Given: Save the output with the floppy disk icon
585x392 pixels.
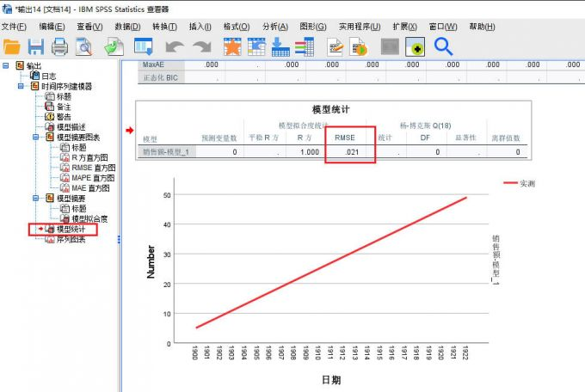Looking at the screenshot, I should click(36, 46).
